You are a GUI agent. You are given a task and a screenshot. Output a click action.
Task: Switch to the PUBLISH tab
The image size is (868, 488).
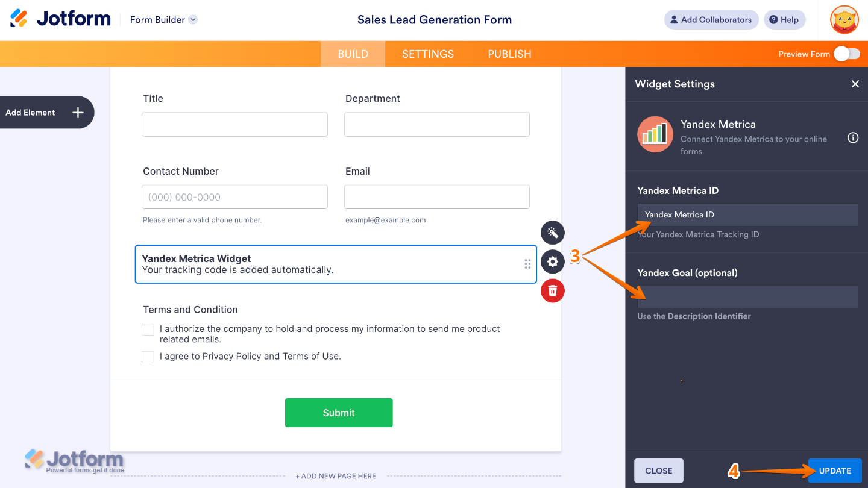click(x=509, y=54)
